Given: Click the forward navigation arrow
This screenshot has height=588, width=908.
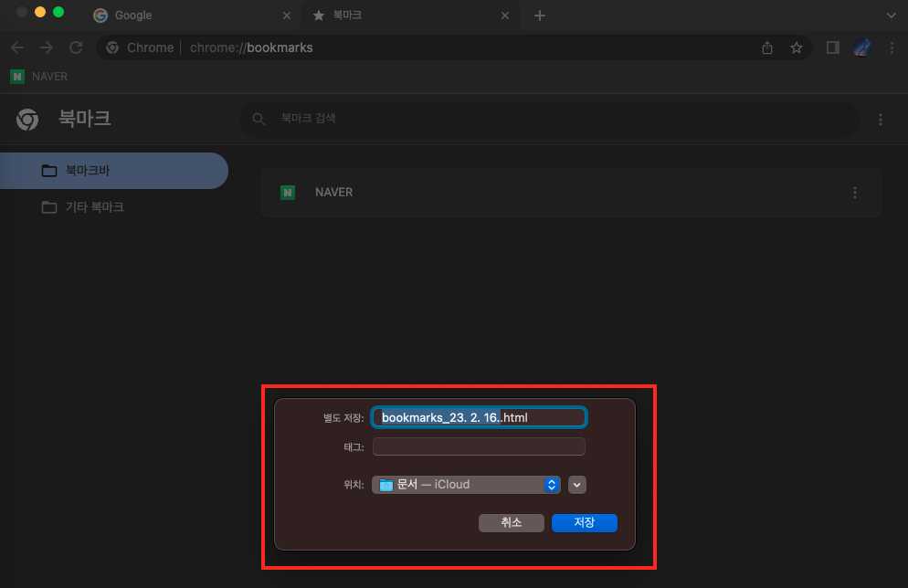Looking at the screenshot, I should [x=47, y=47].
